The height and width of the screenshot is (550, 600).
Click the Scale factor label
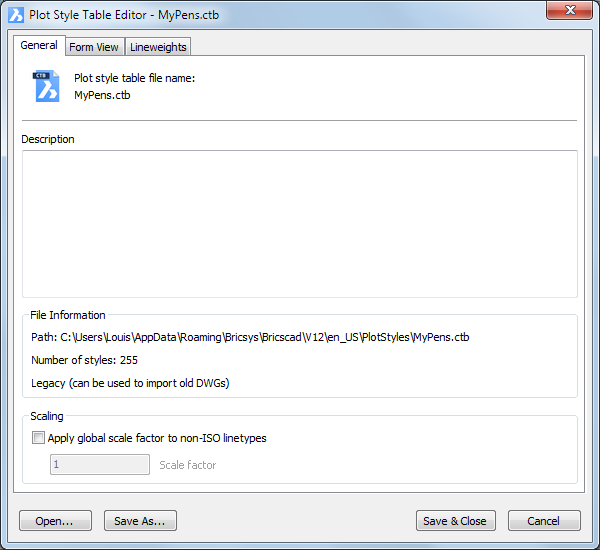[188, 465]
